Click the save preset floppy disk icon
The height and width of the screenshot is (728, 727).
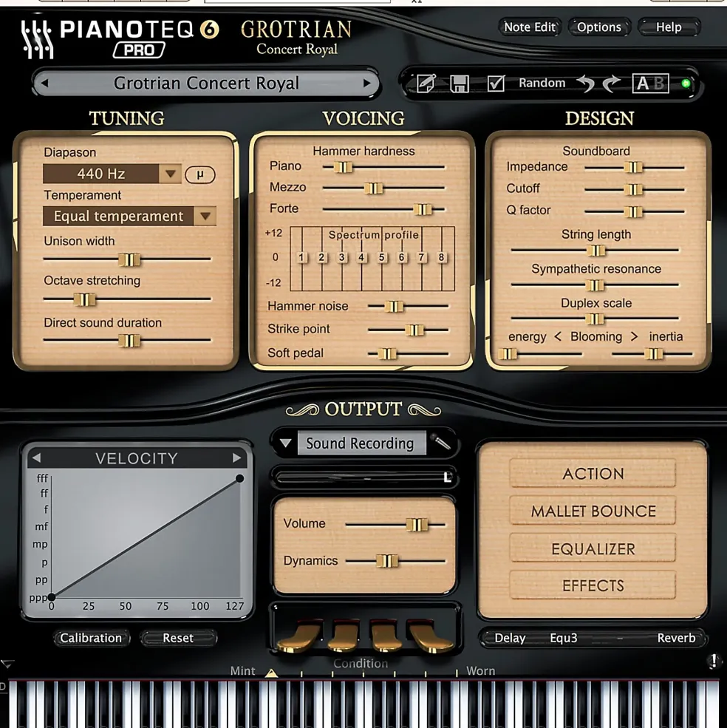[x=460, y=84]
